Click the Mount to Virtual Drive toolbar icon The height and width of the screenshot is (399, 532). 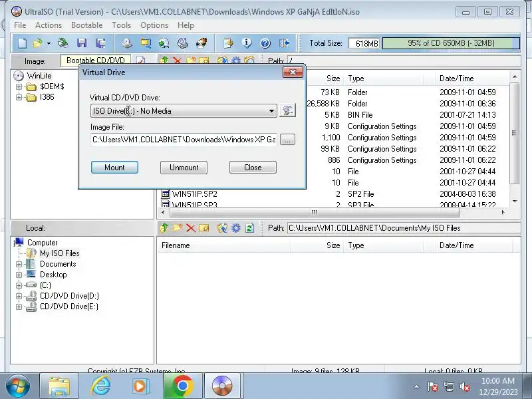click(182, 43)
